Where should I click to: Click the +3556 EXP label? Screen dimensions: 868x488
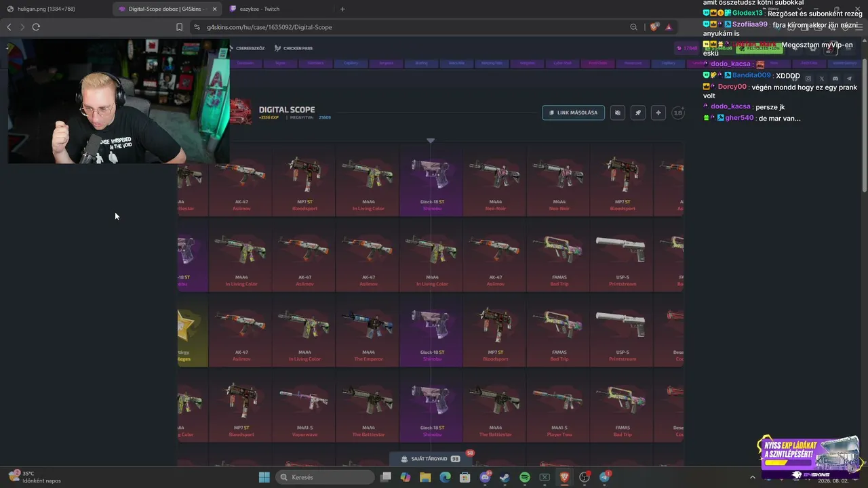[x=269, y=118]
